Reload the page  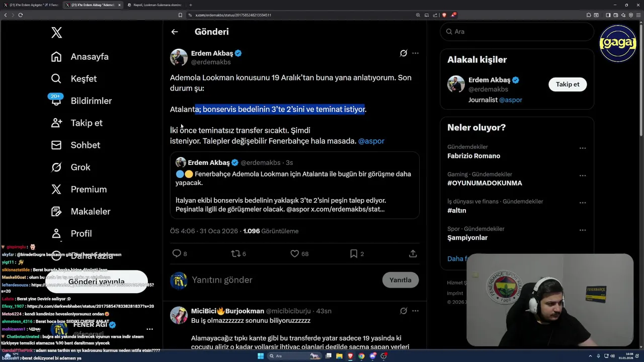point(21,15)
